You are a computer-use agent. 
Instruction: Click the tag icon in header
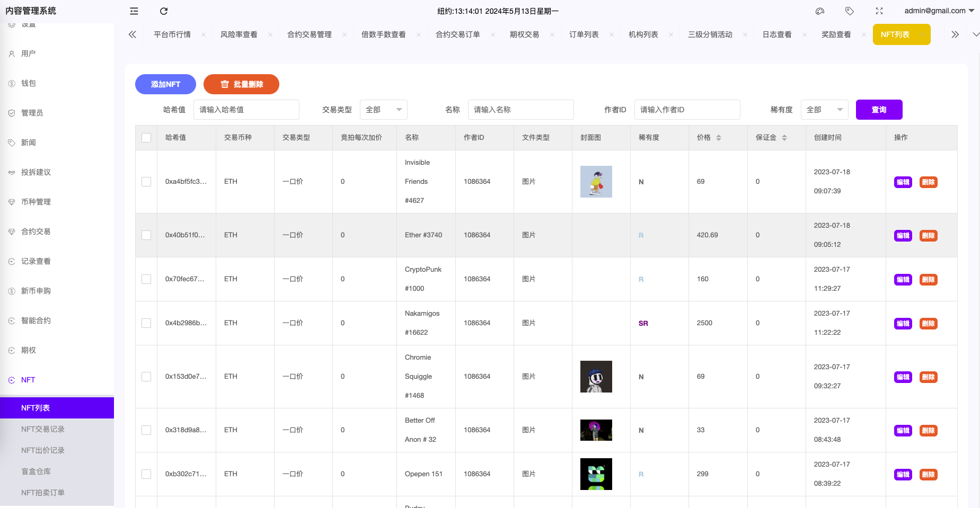pos(850,11)
